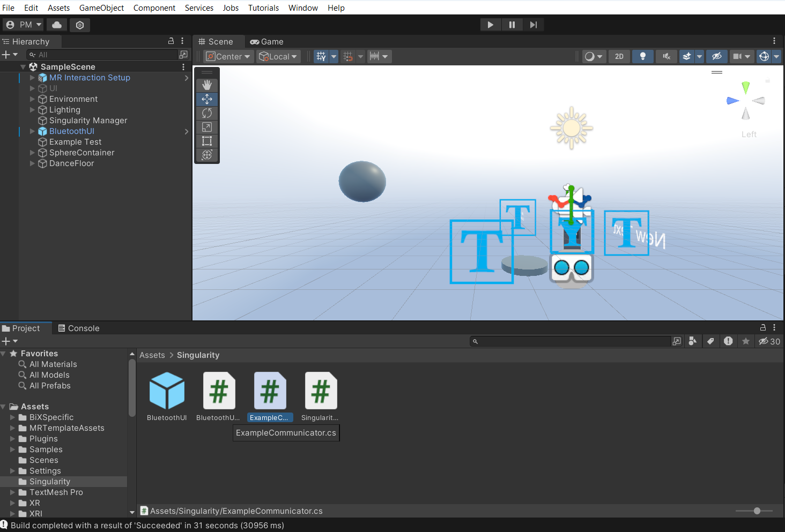The image size is (785, 532).
Task: Toggle grid visibility in Scene toolbar
Action: pos(321,56)
